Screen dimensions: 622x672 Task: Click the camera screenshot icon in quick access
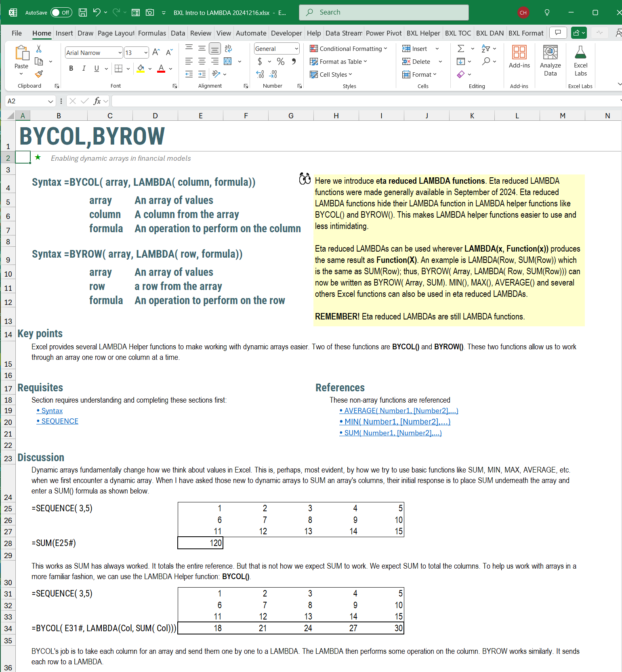[150, 13]
